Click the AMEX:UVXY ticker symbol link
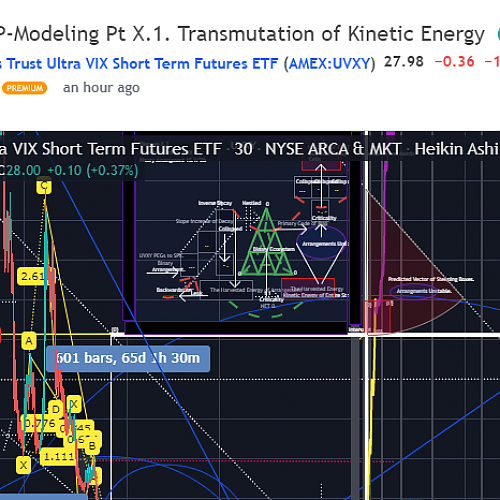This screenshot has width=500, height=500. pyautogui.click(x=329, y=63)
